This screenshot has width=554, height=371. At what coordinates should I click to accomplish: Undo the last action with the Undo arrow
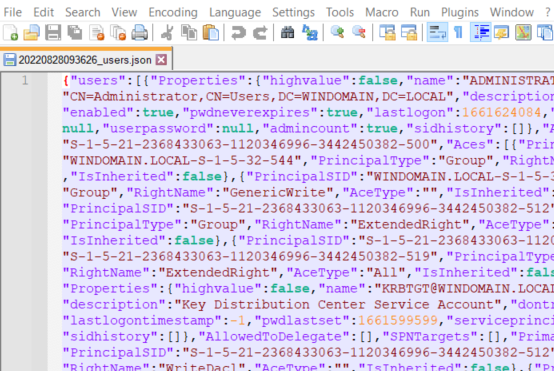(238, 33)
